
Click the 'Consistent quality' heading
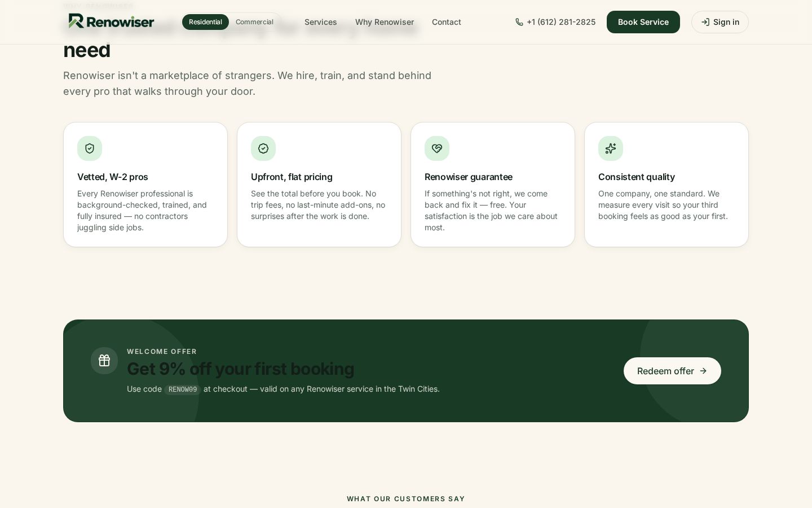click(x=637, y=177)
